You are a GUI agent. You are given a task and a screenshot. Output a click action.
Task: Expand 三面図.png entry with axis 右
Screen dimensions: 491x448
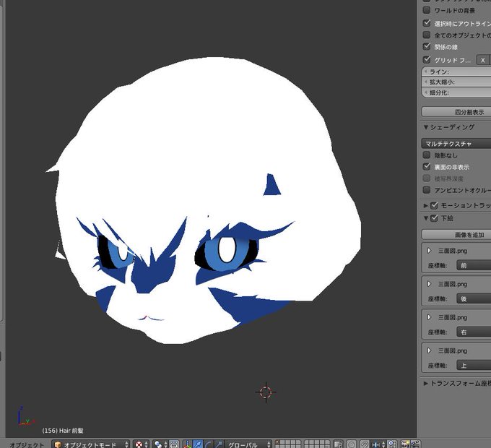point(430,317)
